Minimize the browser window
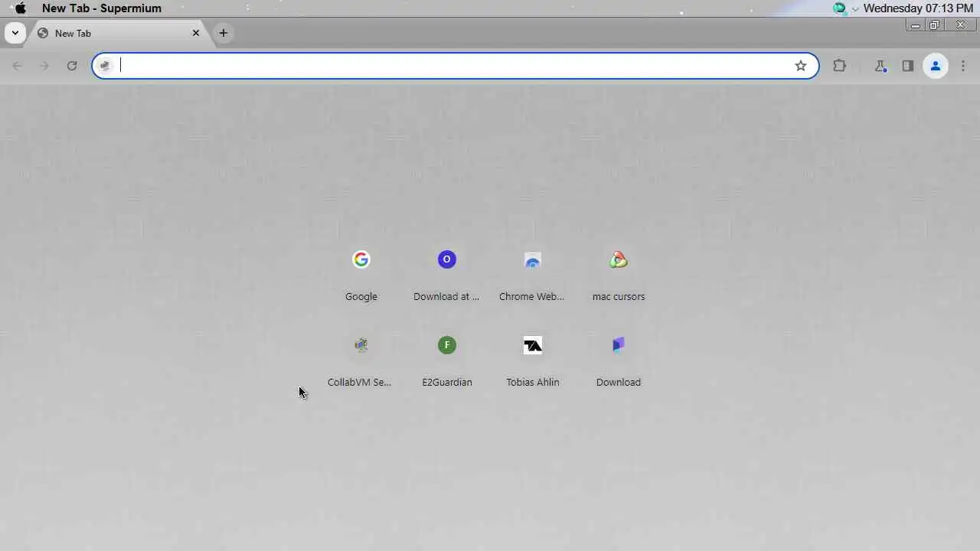The width and height of the screenshot is (980, 551). point(916,25)
